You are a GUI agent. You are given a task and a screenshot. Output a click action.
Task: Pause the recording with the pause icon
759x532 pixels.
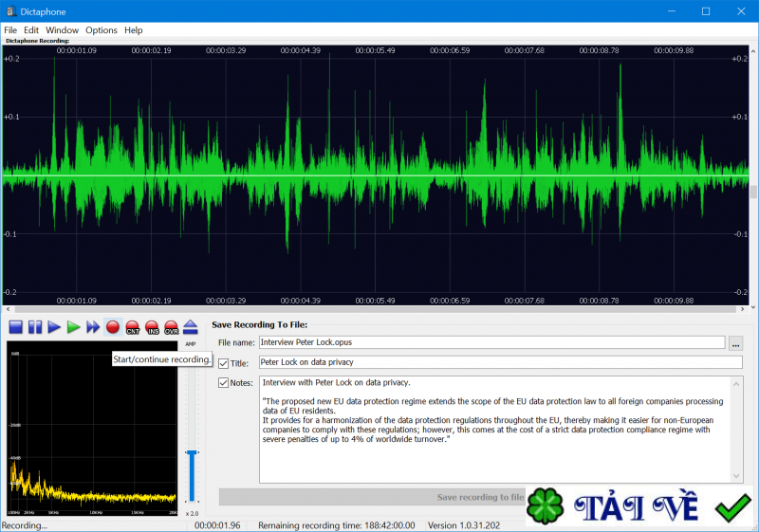(35, 327)
